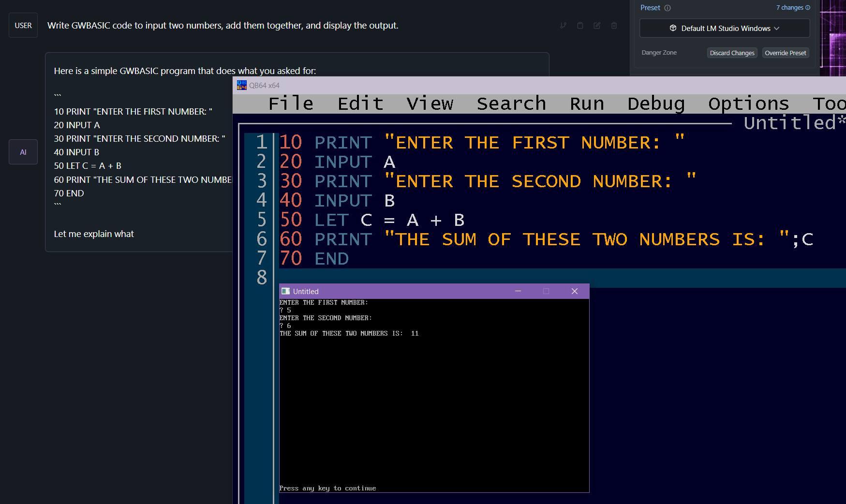The width and height of the screenshot is (846, 504).
Task: Click "Let me explain what" in AI response
Action: click(x=94, y=234)
